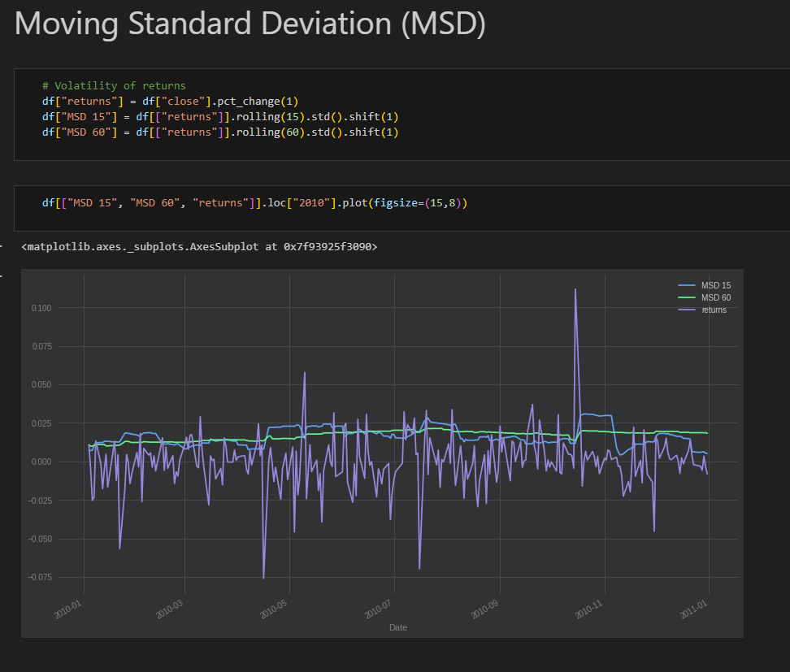
Task: Click the 2010-07 x-axis tick label
Action: click(x=378, y=609)
